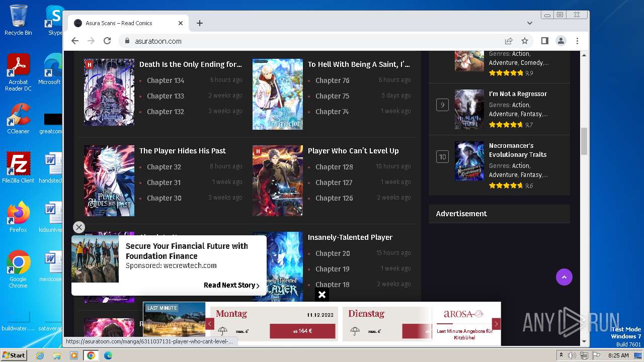This screenshot has width=644, height=362.
Task: Open Chapter 20 of Insanely-Talented Player
Action: coord(333,253)
